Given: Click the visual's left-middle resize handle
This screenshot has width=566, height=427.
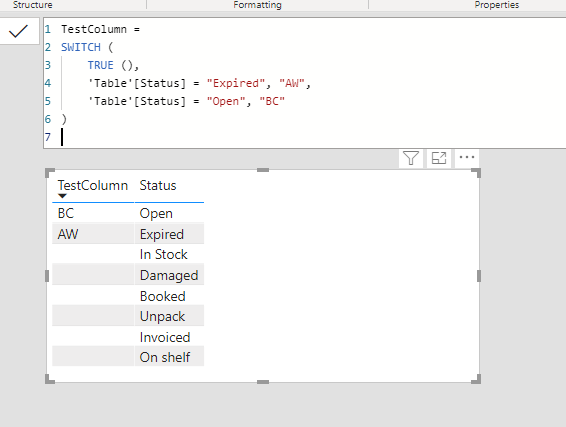Looking at the screenshot, I should pyautogui.click(x=47, y=276).
